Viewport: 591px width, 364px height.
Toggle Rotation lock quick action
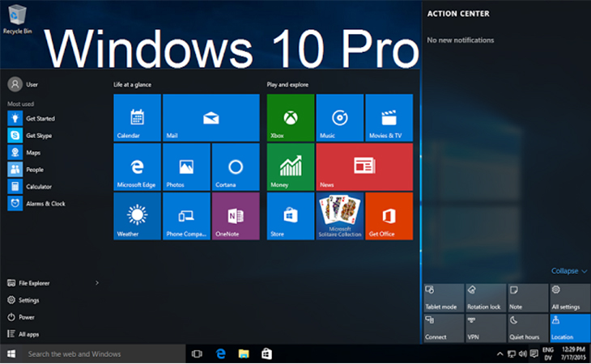tap(486, 298)
